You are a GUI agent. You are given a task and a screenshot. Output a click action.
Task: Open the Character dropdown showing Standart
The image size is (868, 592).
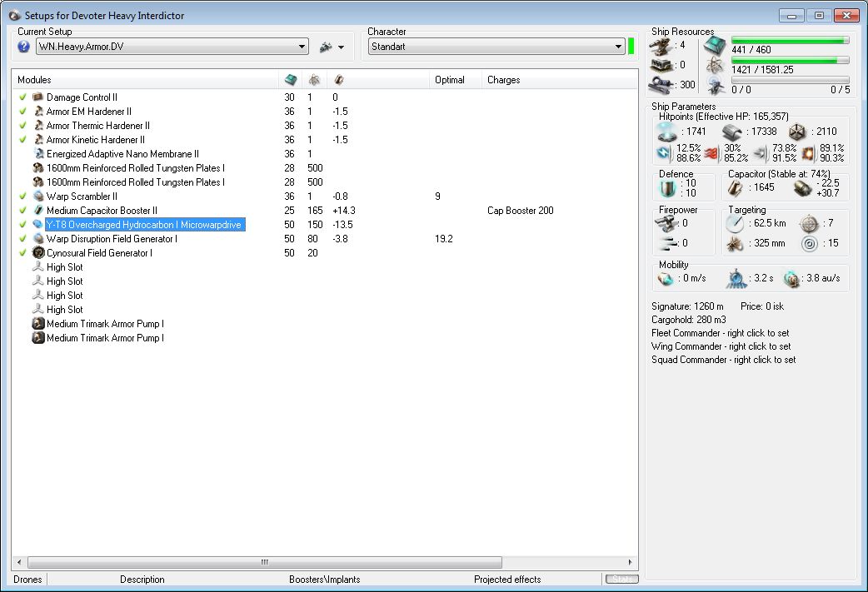[x=496, y=47]
